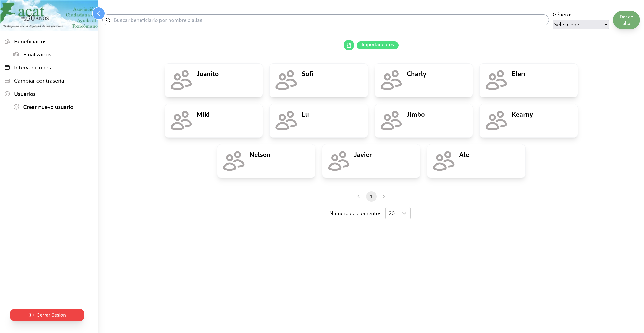Collapse sidebar with blue arrow button
Viewport: 644px width, 333px height.
click(x=99, y=13)
